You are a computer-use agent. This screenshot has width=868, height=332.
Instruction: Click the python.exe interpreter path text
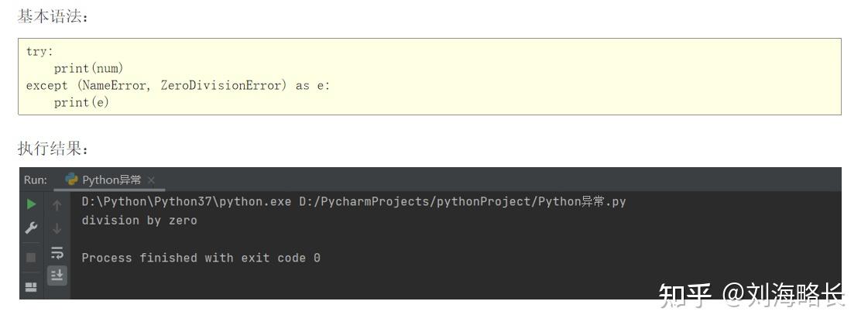click(x=187, y=201)
